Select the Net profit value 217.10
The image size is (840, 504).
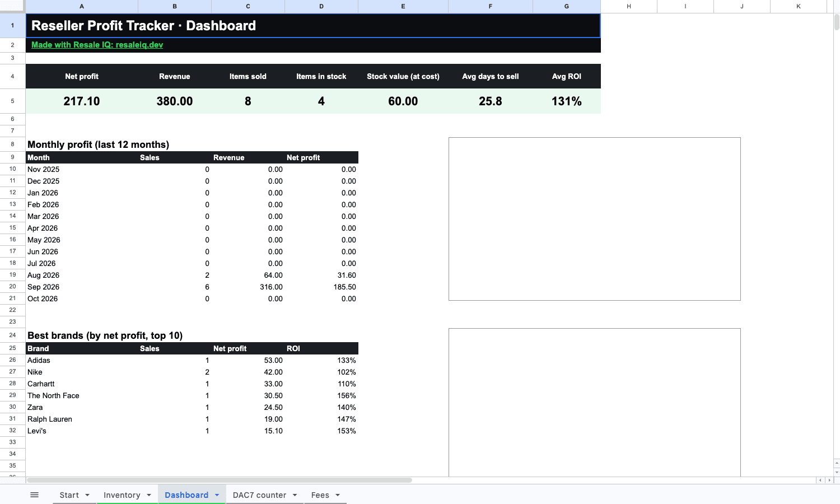(82, 101)
